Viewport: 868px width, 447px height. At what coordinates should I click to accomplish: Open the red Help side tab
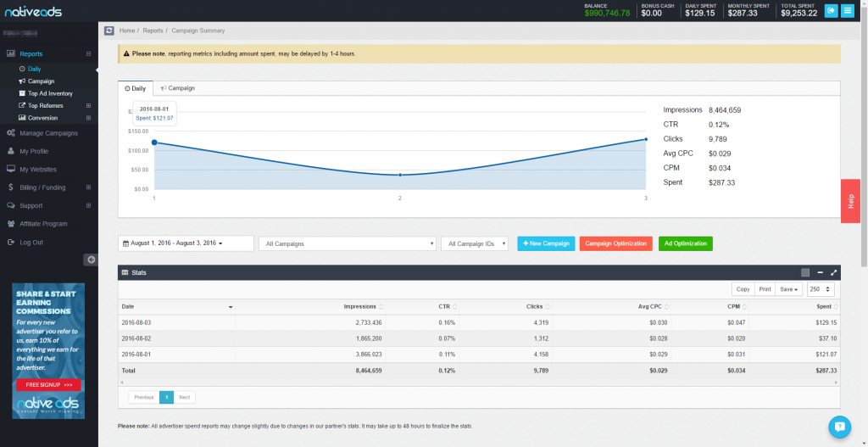(x=850, y=201)
